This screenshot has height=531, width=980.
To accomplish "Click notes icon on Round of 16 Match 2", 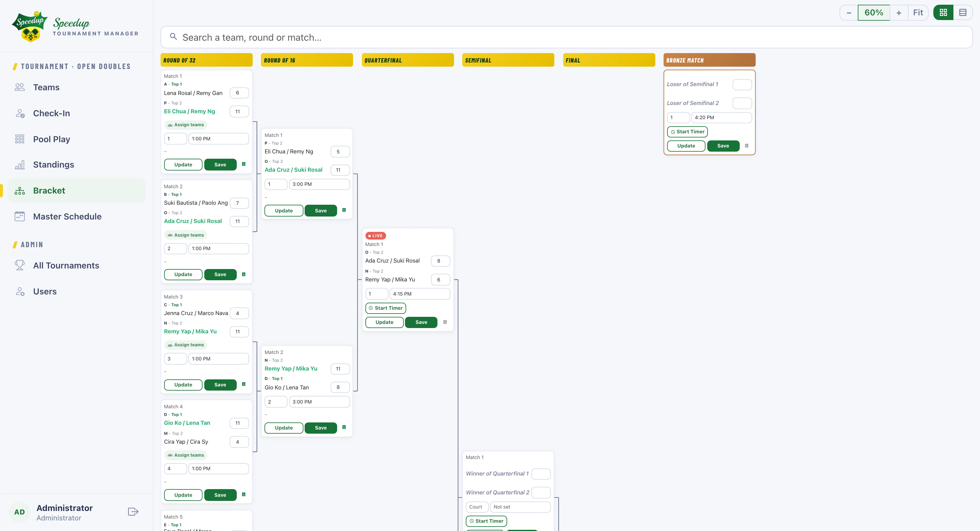I will tap(344, 427).
